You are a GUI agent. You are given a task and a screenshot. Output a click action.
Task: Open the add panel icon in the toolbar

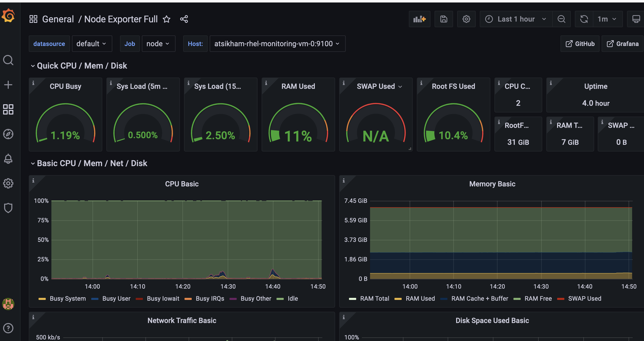click(419, 19)
